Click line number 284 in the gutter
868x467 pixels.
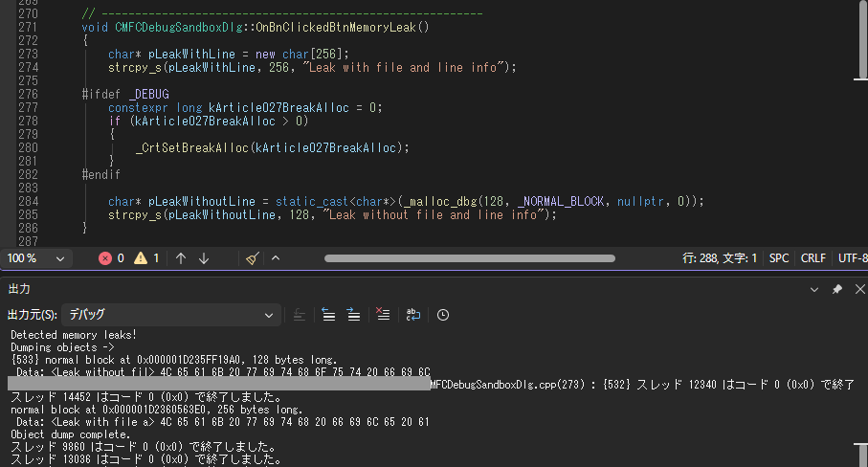point(29,201)
